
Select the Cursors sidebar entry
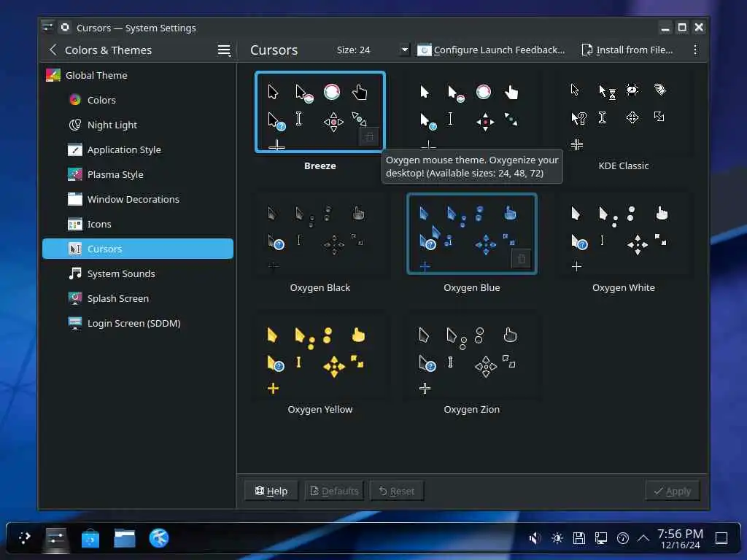click(138, 249)
